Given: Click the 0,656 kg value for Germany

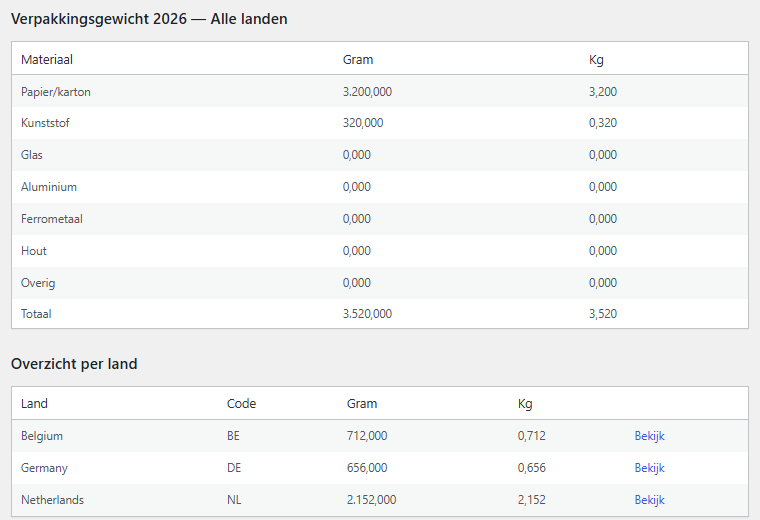Looking at the screenshot, I should (531, 468).
